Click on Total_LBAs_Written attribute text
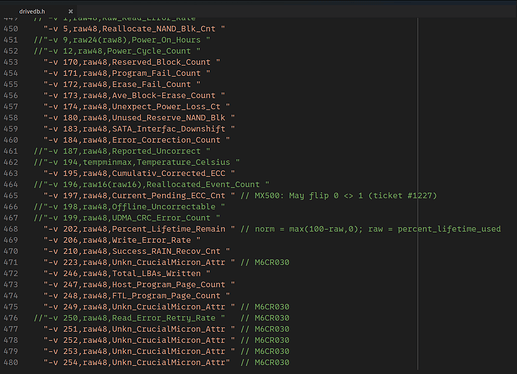 (156, 273)
